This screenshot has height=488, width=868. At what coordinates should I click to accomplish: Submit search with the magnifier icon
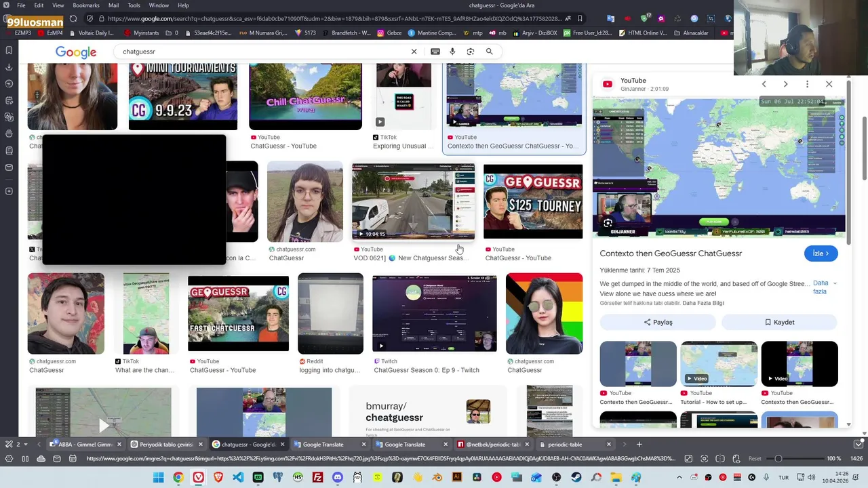point(489,52)
